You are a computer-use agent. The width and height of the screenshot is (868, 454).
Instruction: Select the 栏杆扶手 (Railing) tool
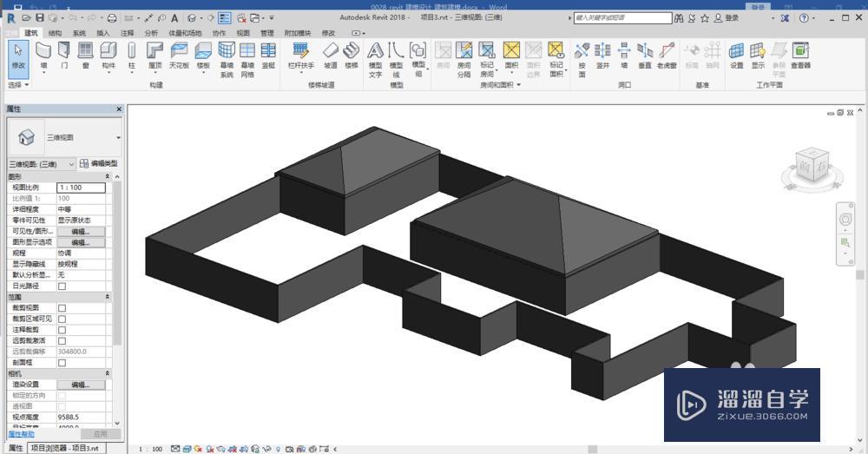click(x=300, y=56)
